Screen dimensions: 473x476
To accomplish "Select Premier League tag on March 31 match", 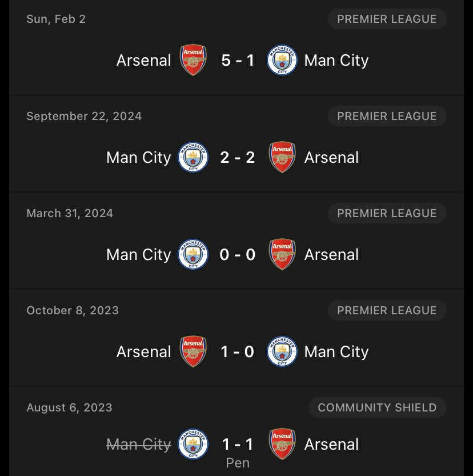I will [x=387, y=213].
